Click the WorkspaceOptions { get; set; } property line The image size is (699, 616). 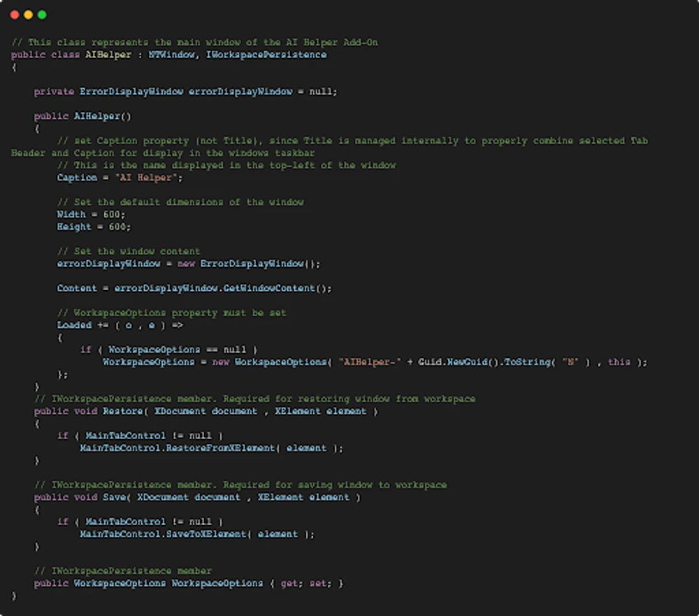click(x=189, y=583)
